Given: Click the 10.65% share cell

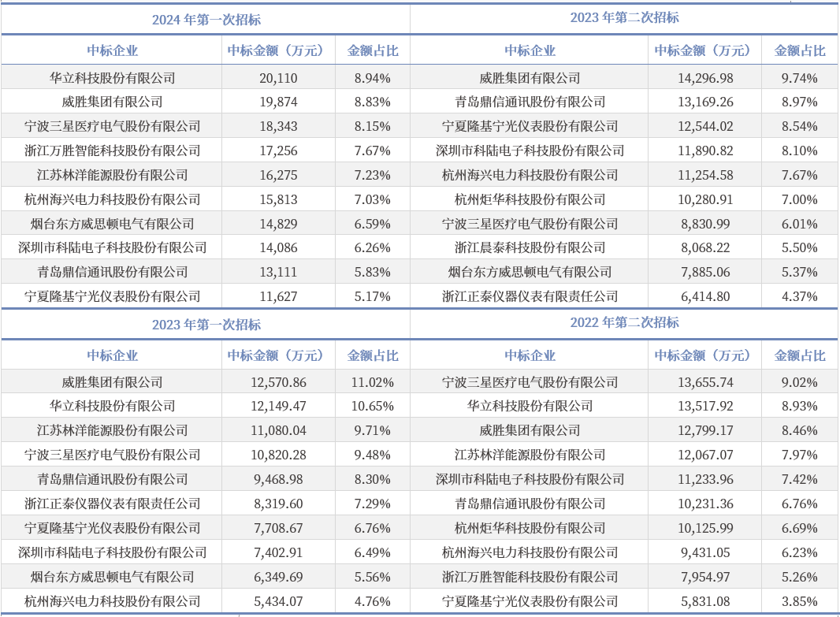Looking at the screenshot, I should pos(372,406).
